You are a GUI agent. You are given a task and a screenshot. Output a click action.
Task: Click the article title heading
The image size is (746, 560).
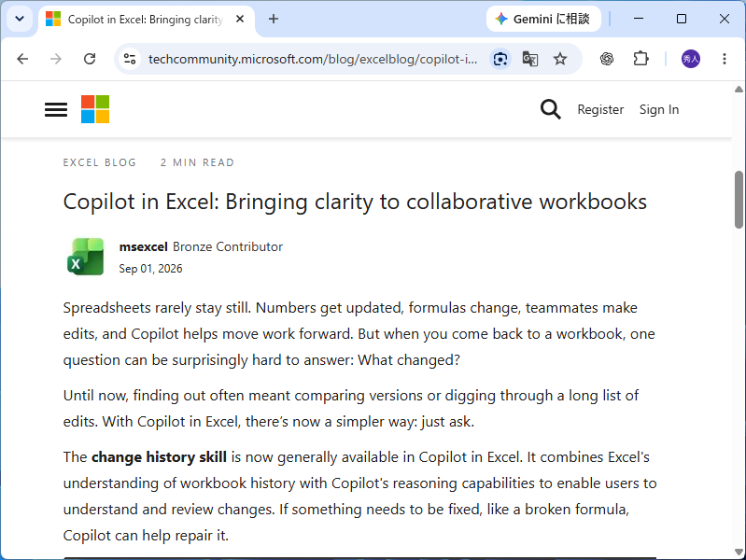pyautogui.click(x=355, y=202)
